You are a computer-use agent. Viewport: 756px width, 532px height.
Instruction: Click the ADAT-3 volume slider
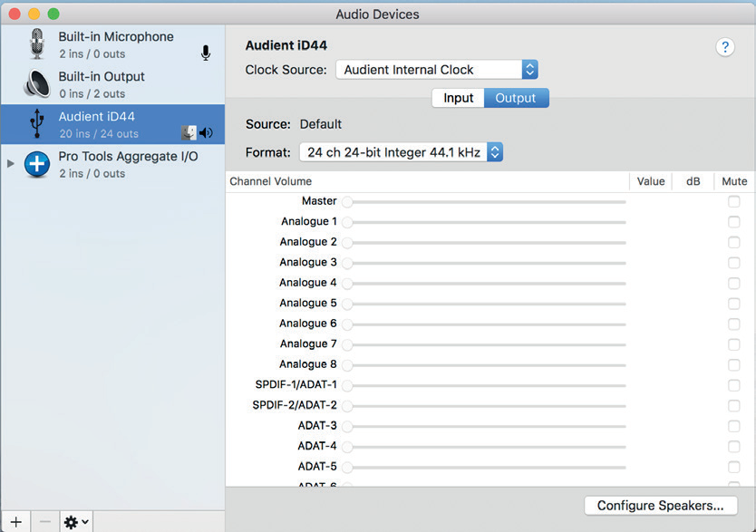(x=483, y=427)
